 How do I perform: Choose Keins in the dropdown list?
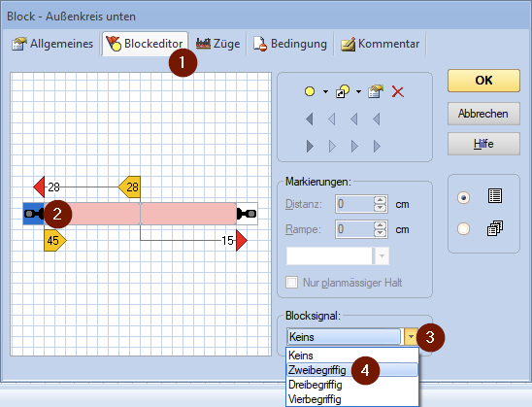pyautogui.click(x=352, y=356)
